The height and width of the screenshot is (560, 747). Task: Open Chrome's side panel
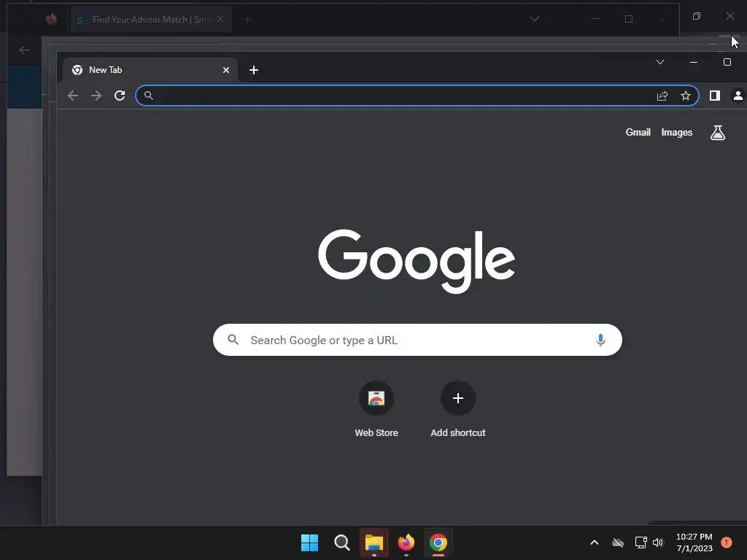coord(715,96)
